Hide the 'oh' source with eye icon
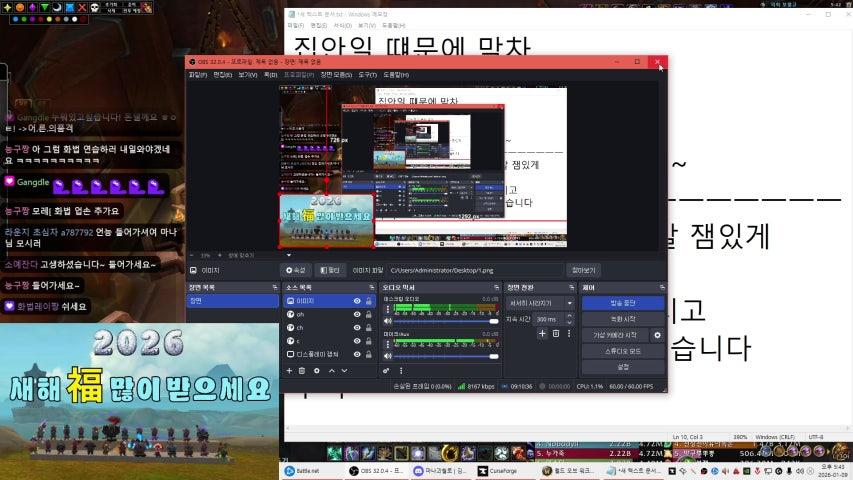Viewport: 853px width, 480px height. [x=357, y=314]
